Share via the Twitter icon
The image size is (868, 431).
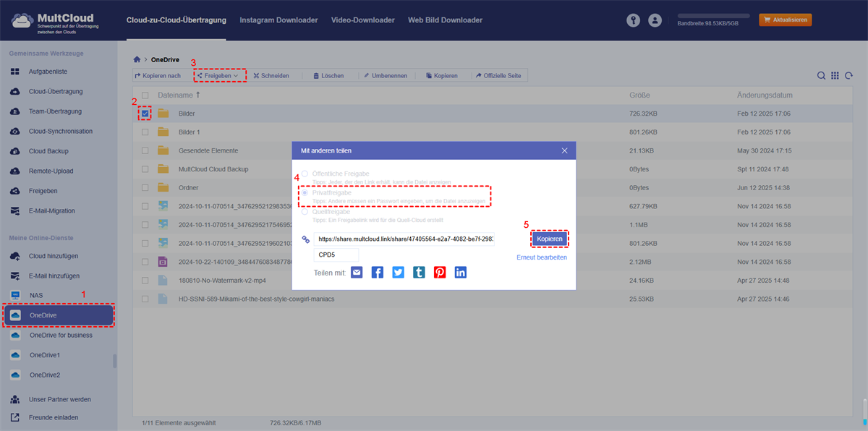pos(398,272)
